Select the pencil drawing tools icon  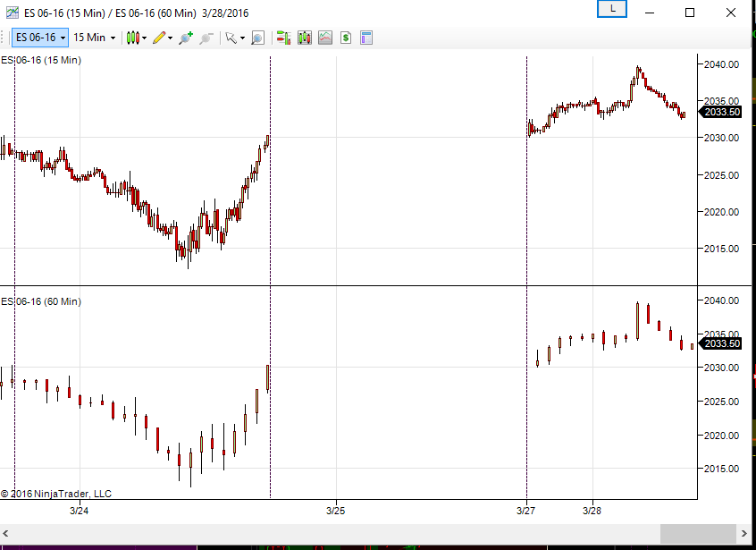(x=159, y=38)
